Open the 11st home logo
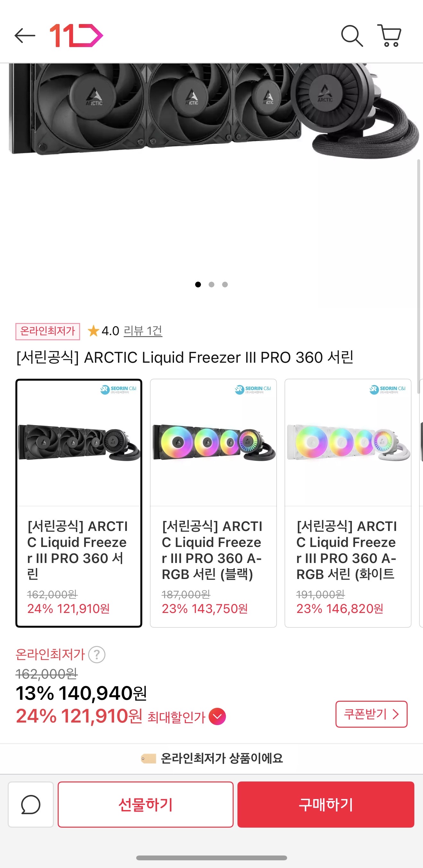 tap(76, 35)
